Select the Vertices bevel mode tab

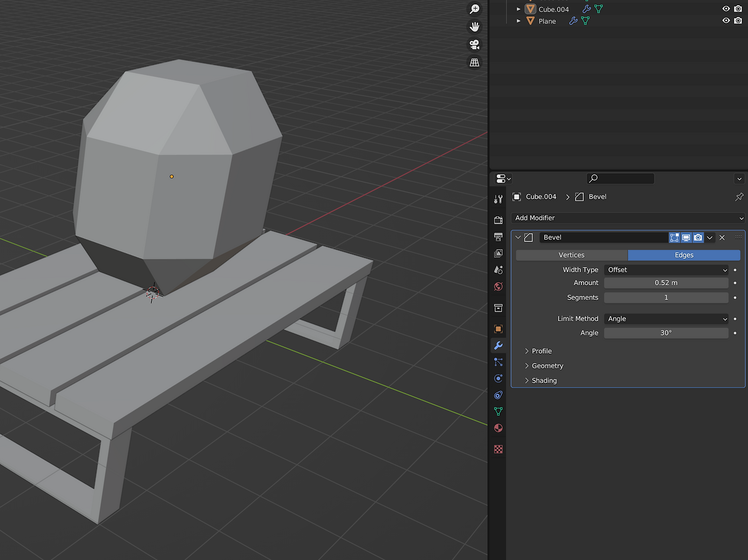(572, 255)
